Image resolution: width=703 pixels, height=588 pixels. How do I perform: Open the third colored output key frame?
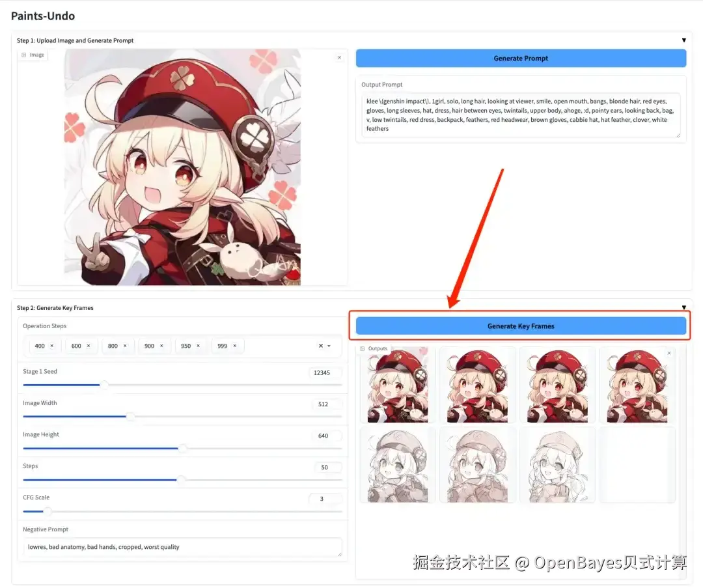point(557,384)
